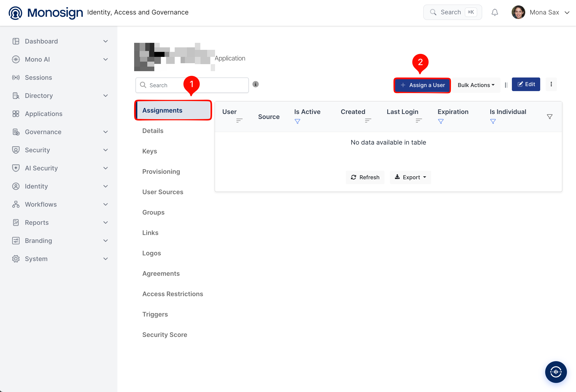The width and height of the screenshot is (576, 392).
Task: Filter the Expiration column
Action: pyautogui.click(x=440, y=121)
